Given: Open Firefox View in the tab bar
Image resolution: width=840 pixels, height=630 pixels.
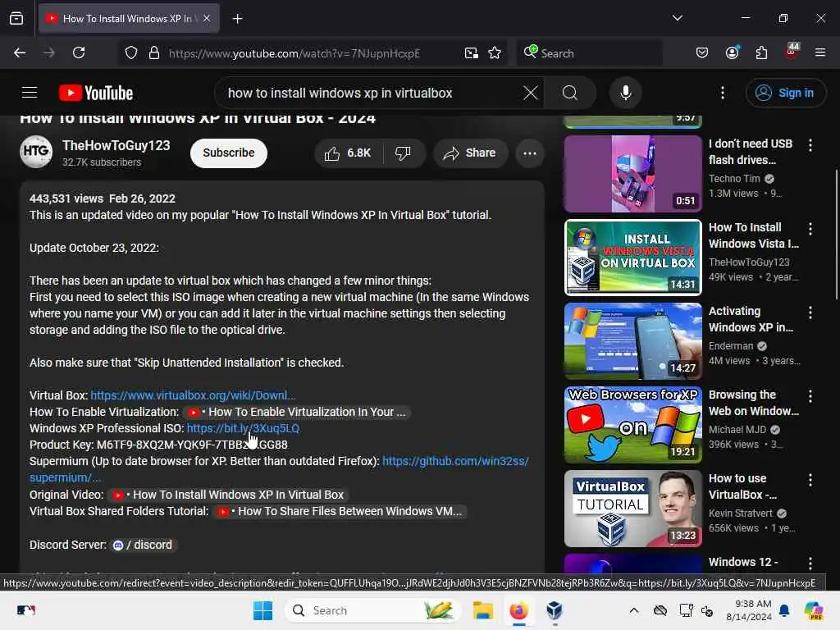Looking at the screenshot, I should (x=16, y=19).
